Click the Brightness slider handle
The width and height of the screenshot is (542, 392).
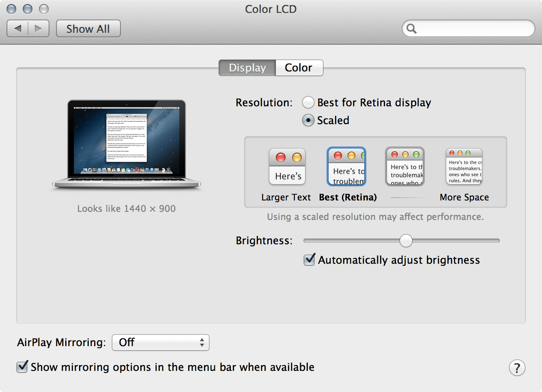coord(406,241)
